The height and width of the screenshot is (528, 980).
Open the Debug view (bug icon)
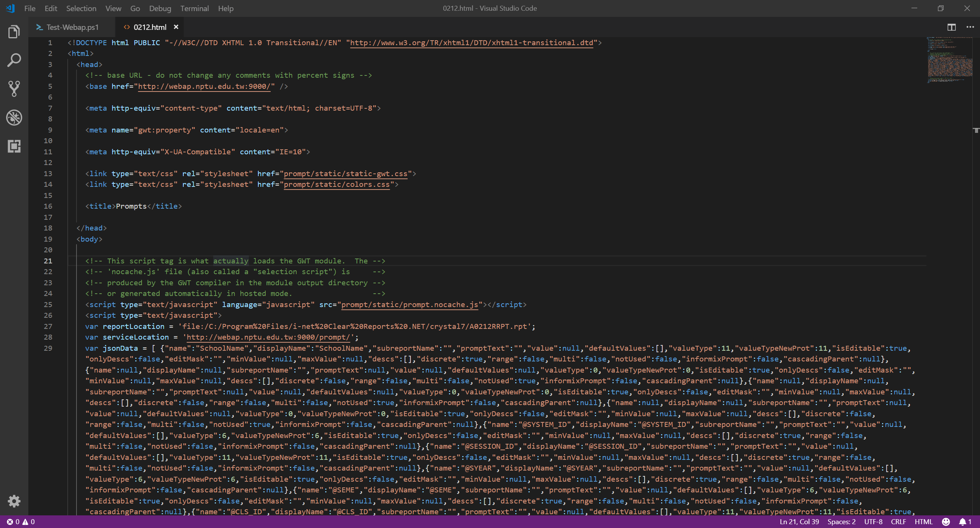(x=14, y=118)
